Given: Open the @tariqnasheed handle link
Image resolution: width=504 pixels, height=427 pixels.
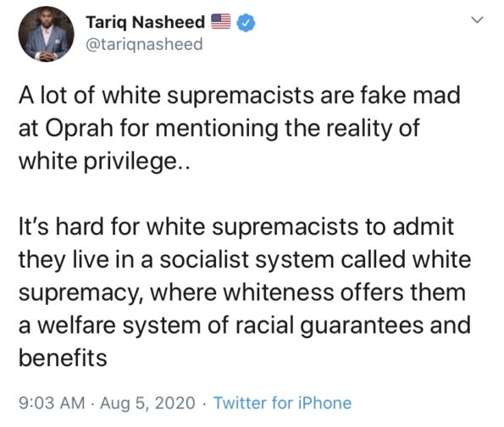Looking at the screenshot, I should coord(144,44).
